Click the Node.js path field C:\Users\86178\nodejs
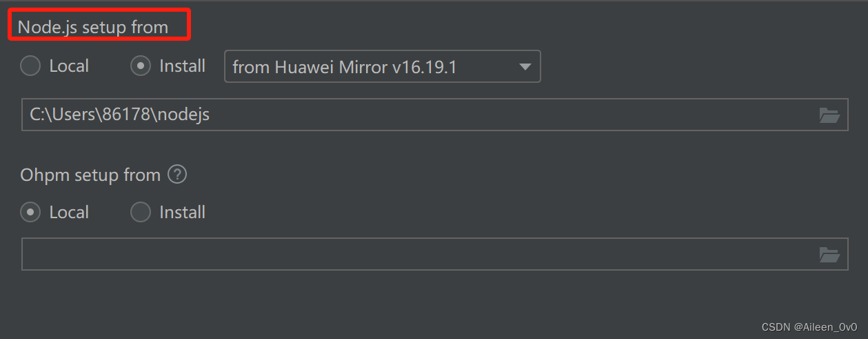 point(414,115)
